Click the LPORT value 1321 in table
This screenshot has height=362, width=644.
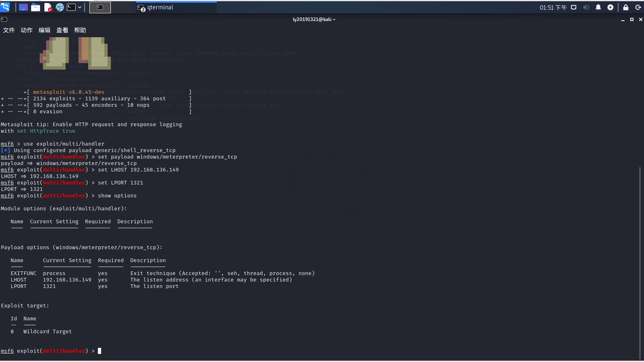pyautogui.click(x=49, y=286)
